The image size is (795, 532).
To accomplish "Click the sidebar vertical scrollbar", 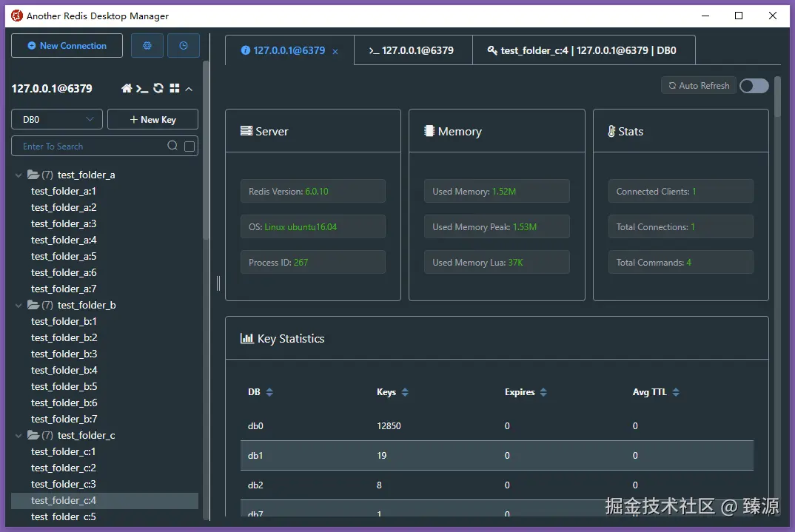I will tap(206, 151).
